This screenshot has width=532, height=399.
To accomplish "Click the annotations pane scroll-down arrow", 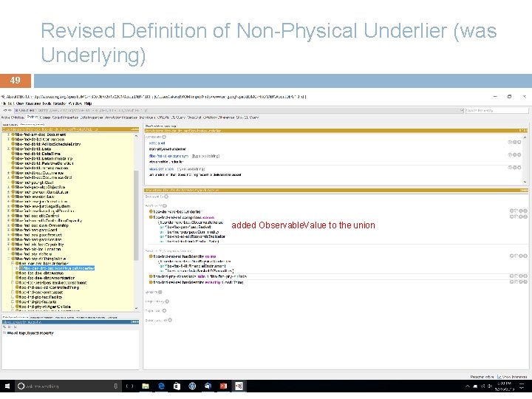I will (x=525, y=183).
